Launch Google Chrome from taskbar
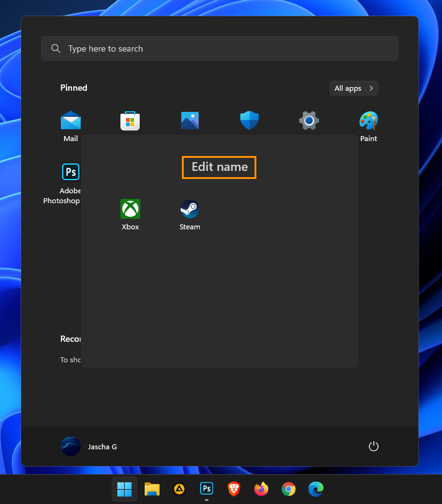The height and width of the screenshot is (504, 442). tap(288, 489)
